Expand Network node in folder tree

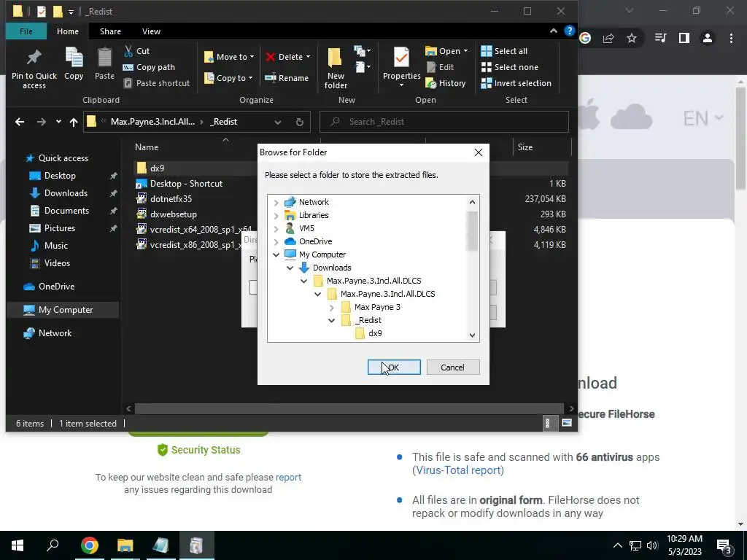pos(276,203)
